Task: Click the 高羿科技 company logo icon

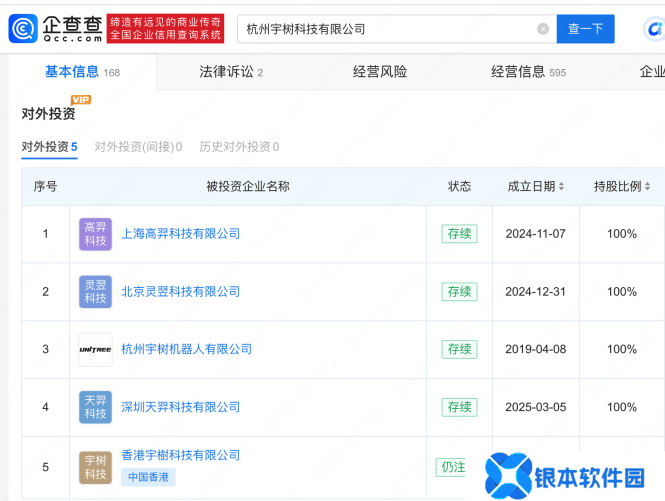Action: (x=95, y=234)
